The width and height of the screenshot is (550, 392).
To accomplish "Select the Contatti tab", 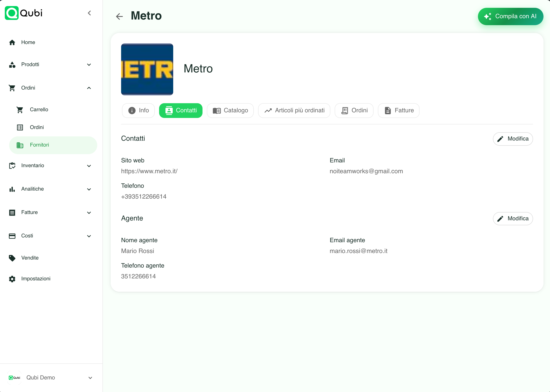I will click(x=181, y=111).
